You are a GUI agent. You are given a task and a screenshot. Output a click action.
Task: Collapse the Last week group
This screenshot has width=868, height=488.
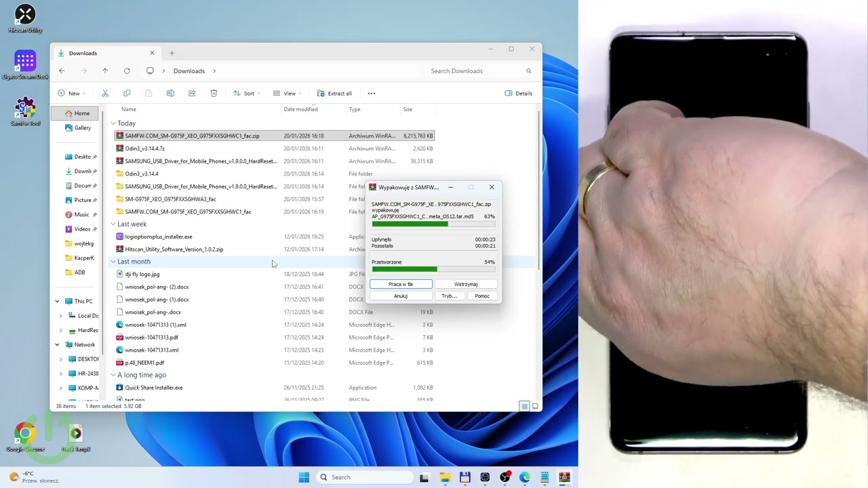tap(113, 224)
